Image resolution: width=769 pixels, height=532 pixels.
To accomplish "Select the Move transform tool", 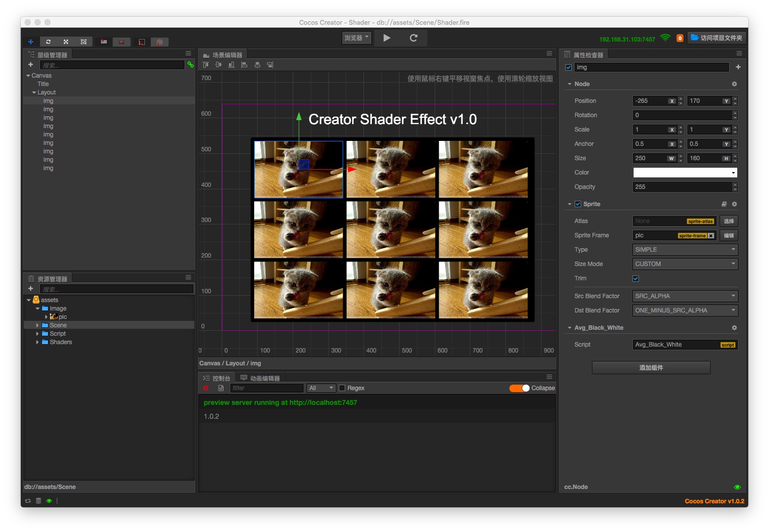I will [31, 42].
